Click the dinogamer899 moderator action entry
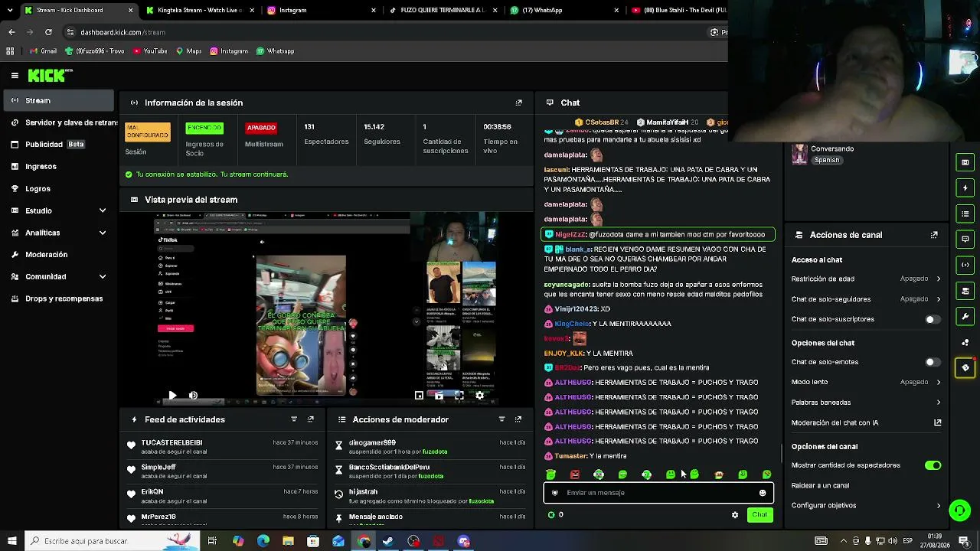This screenshot has width=980, height=551. pos(430,447)
